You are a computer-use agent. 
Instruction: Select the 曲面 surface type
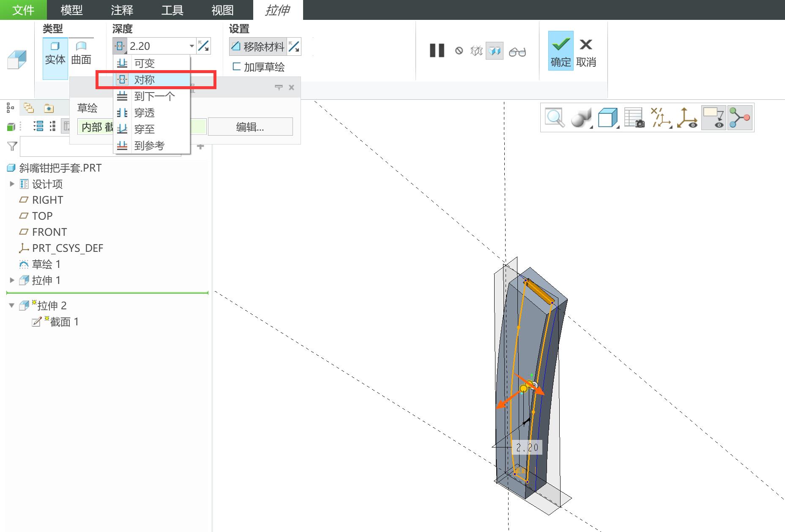(81, 53)
